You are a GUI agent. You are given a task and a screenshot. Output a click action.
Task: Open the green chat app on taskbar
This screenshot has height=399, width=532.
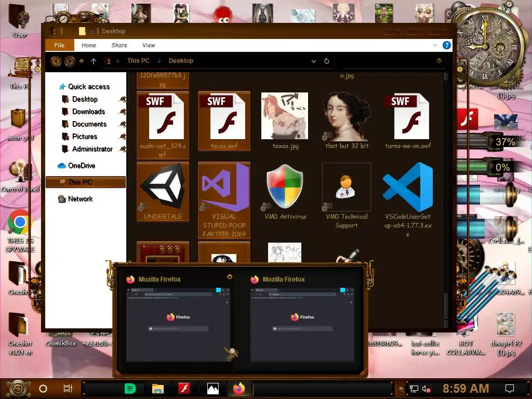130,389
